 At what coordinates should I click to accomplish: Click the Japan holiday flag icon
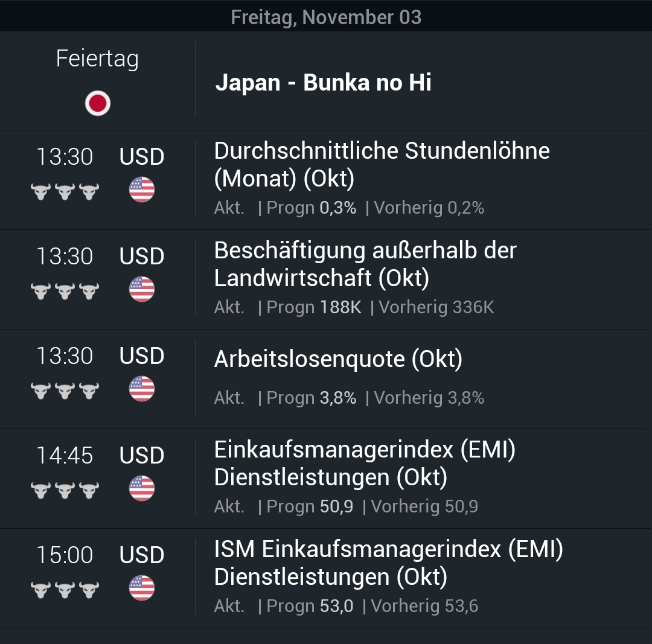coord(97,103)
